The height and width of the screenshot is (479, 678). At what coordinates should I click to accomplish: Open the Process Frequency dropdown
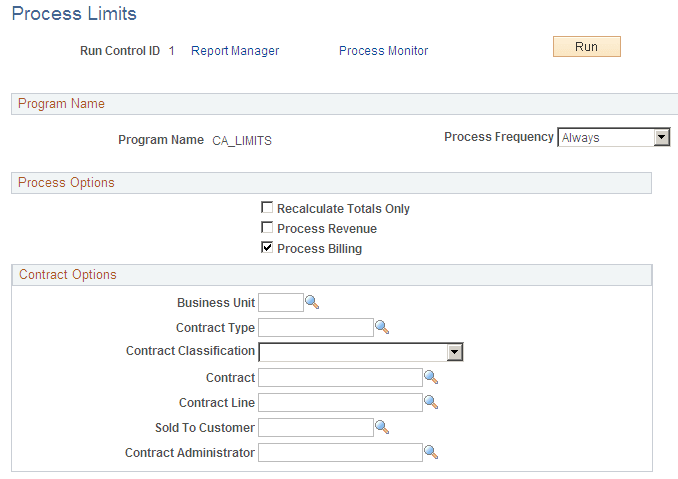[661, 137]
